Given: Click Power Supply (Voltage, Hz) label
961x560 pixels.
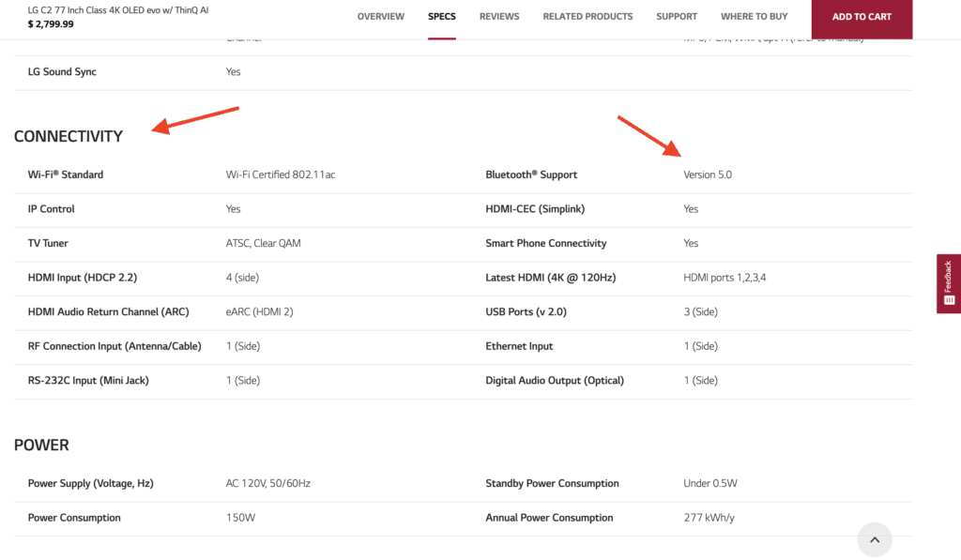Looking at the screenshot, I should 91,483.
